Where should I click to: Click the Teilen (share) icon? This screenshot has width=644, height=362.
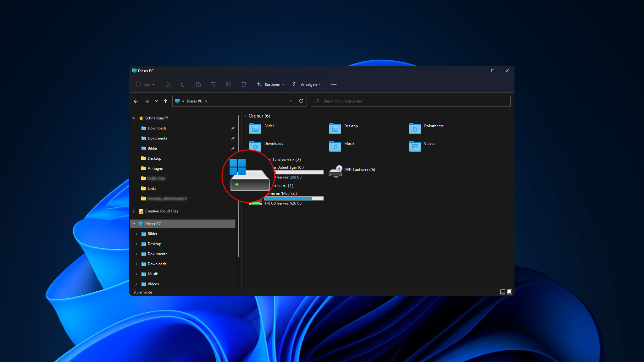pyautogui.click(x=229, y=84)
